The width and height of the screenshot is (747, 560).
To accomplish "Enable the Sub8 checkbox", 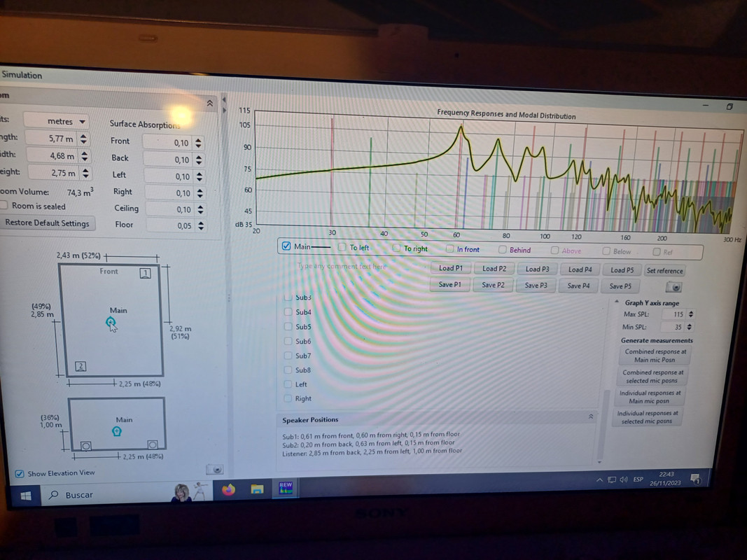I will point(288,370).
